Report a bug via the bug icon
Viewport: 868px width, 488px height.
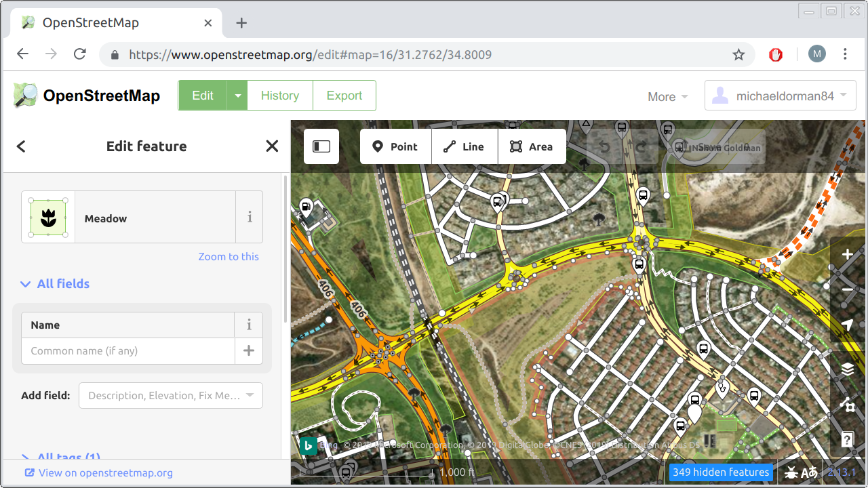point(791,472)
